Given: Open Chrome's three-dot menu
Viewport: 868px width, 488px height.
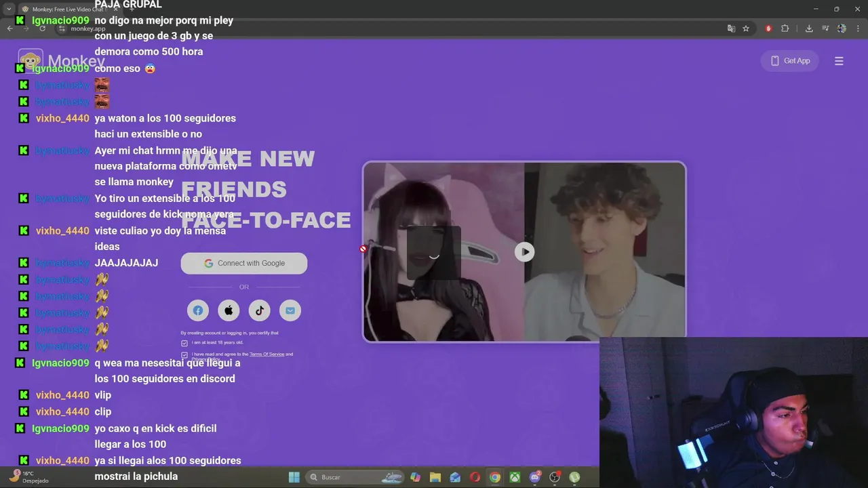Looking at the screenshot, I should point(858,28).
